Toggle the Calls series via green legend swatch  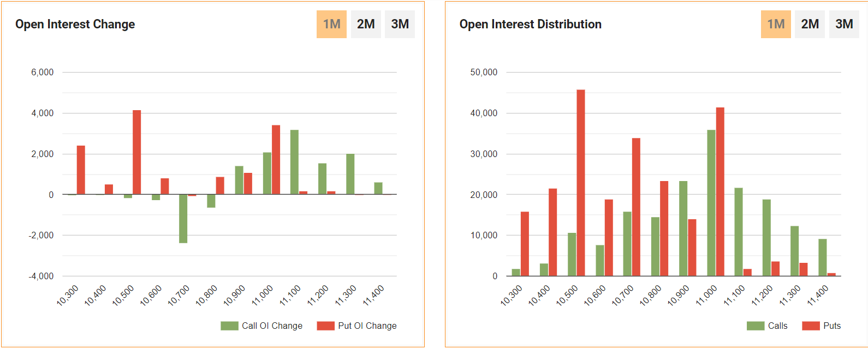(x=756, y=326)
